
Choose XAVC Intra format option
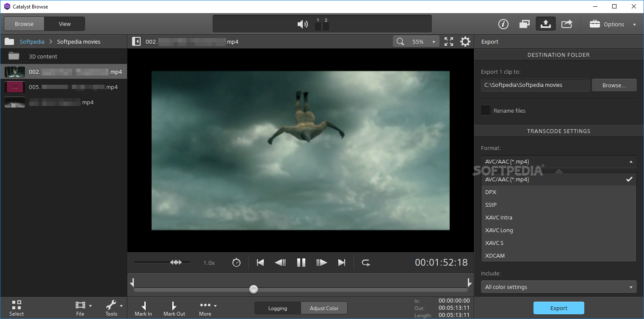point(558,217)
